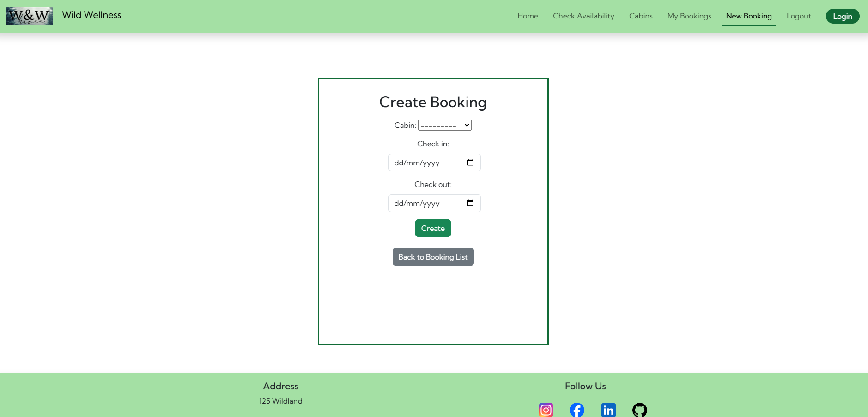Viewport: 868px width, 417px height.
Task: Click the W&W Haven logo image
Action: coord(30,16)
